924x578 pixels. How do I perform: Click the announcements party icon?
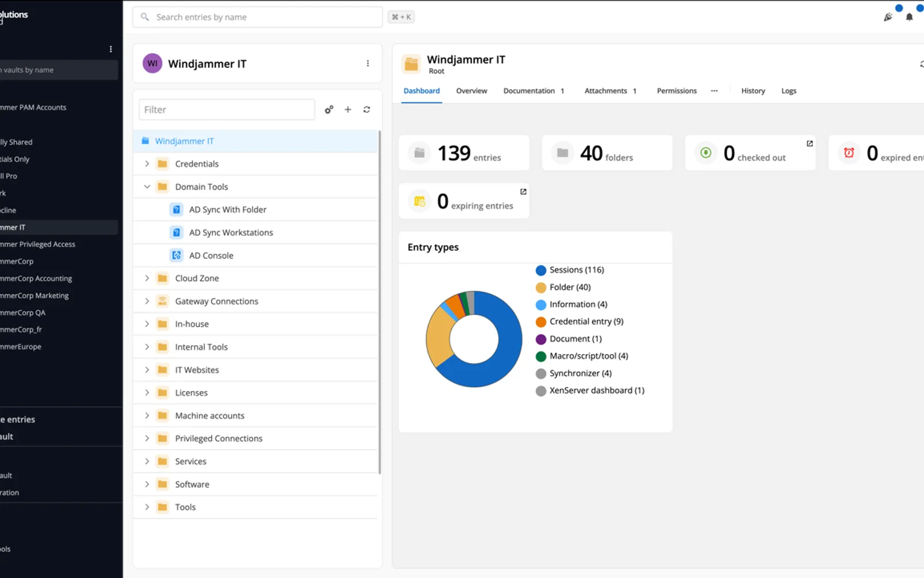[x=888, y=17]
